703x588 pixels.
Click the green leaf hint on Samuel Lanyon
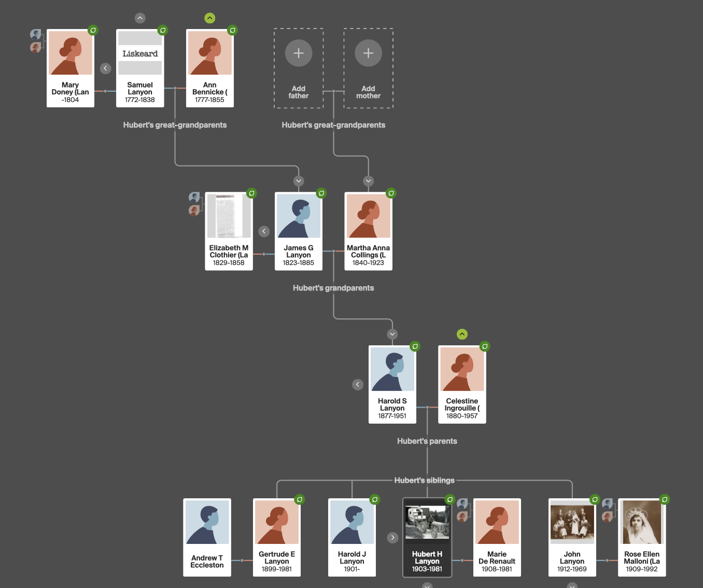[x=163, y=30]
